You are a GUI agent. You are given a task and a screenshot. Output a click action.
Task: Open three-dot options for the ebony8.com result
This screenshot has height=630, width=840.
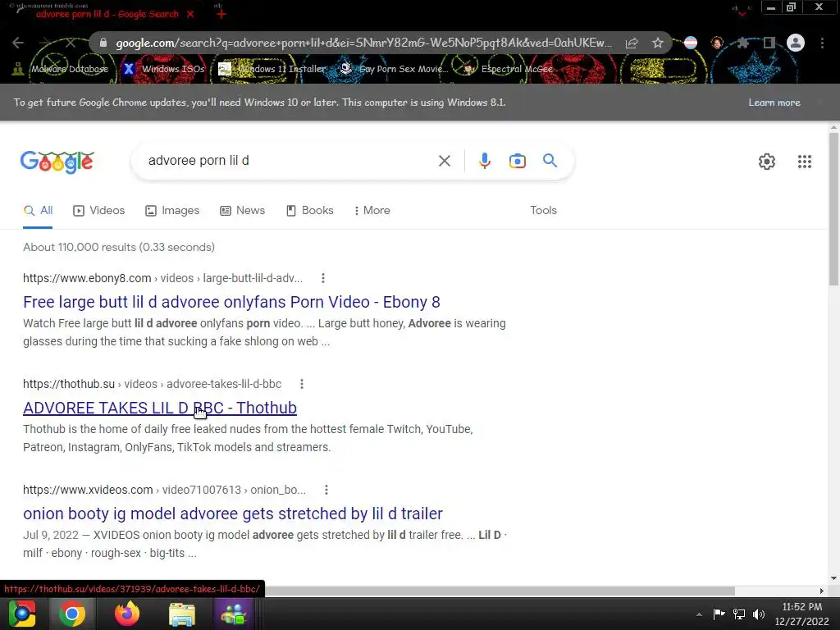coord(322,278)
